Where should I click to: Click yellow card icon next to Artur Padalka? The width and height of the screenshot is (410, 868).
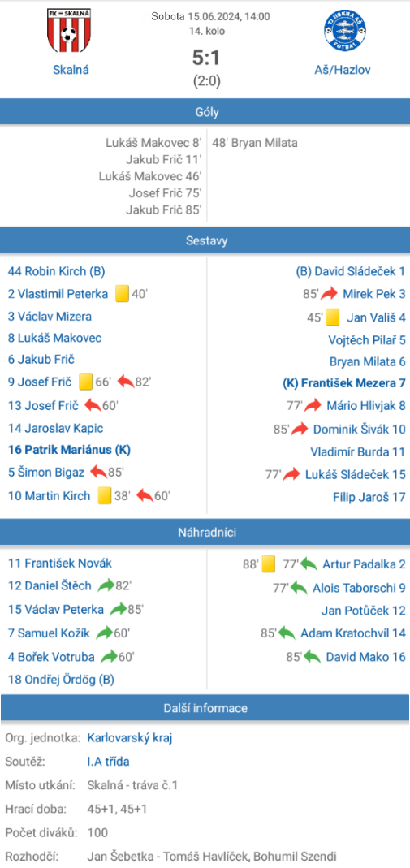[269, 564]
